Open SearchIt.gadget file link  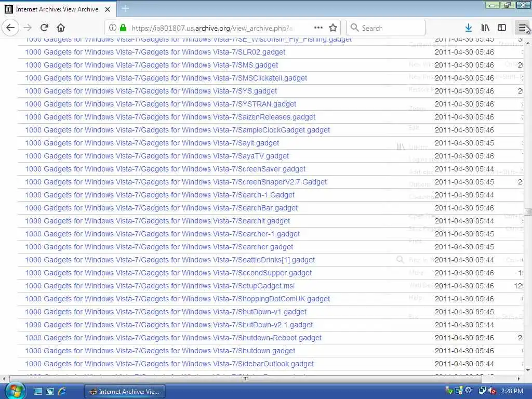[x=157, y=221]
